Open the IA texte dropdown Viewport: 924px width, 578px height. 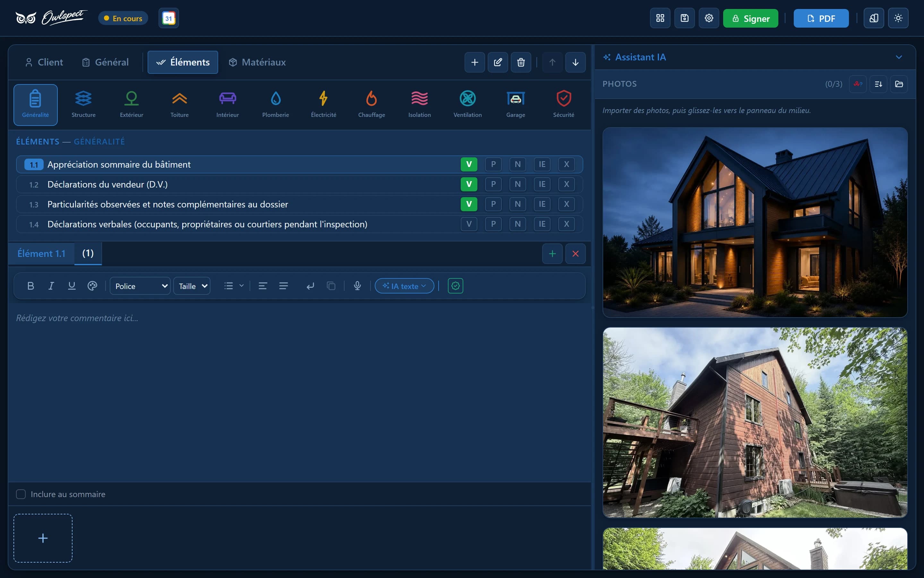404,286
